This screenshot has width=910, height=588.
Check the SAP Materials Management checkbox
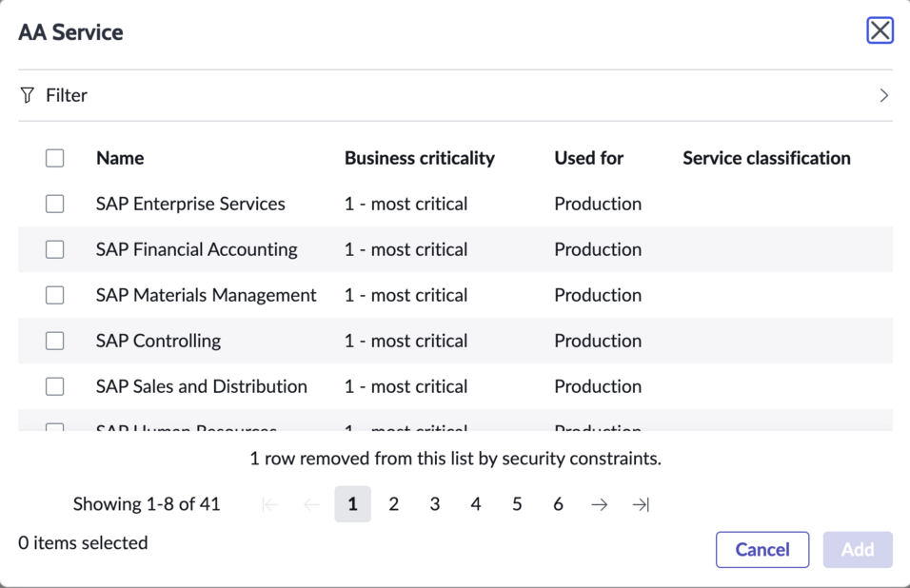click(54, 295)
